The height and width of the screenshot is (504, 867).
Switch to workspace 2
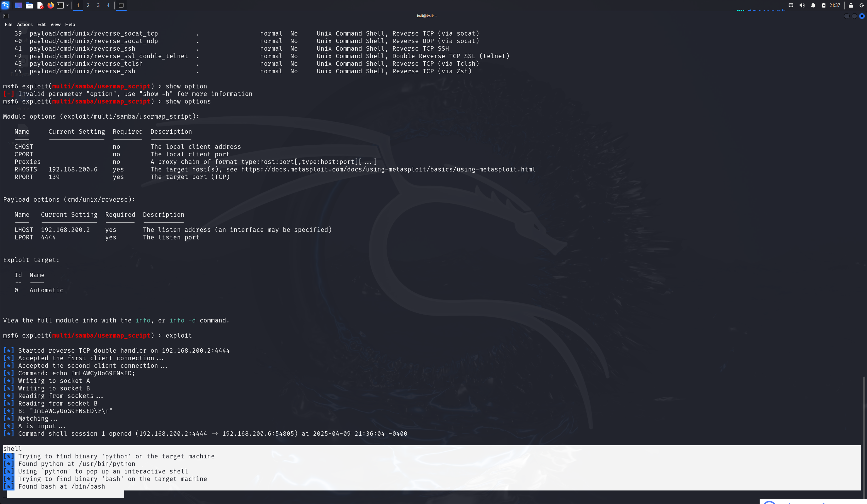88,5
